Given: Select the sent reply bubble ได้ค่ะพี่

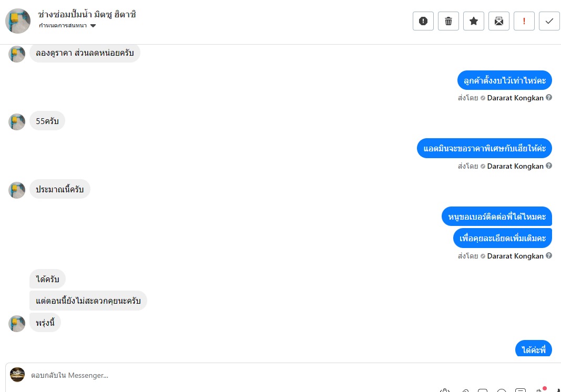Looking at the screenshot, I should coord(534,349).
